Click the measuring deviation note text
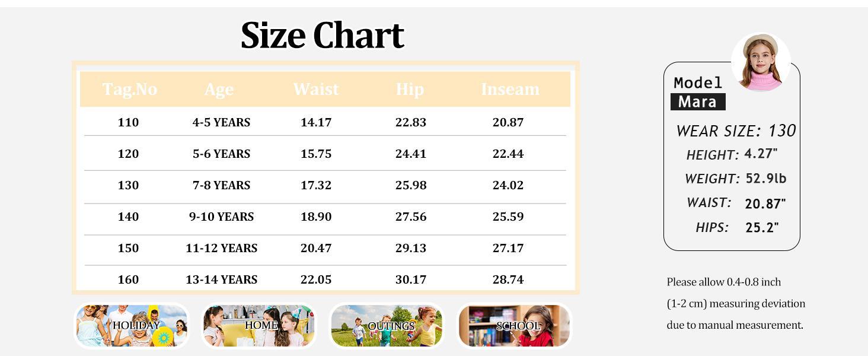 [x=736, y=303]
